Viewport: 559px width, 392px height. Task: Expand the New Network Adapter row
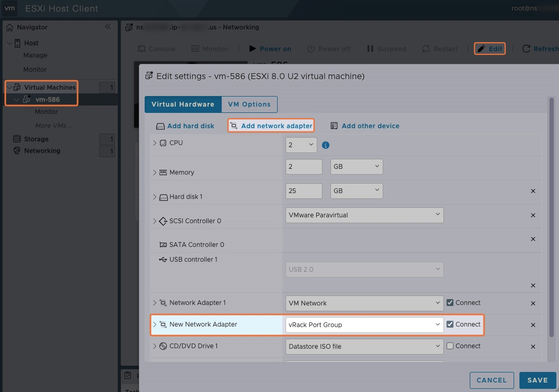[154, 324]
